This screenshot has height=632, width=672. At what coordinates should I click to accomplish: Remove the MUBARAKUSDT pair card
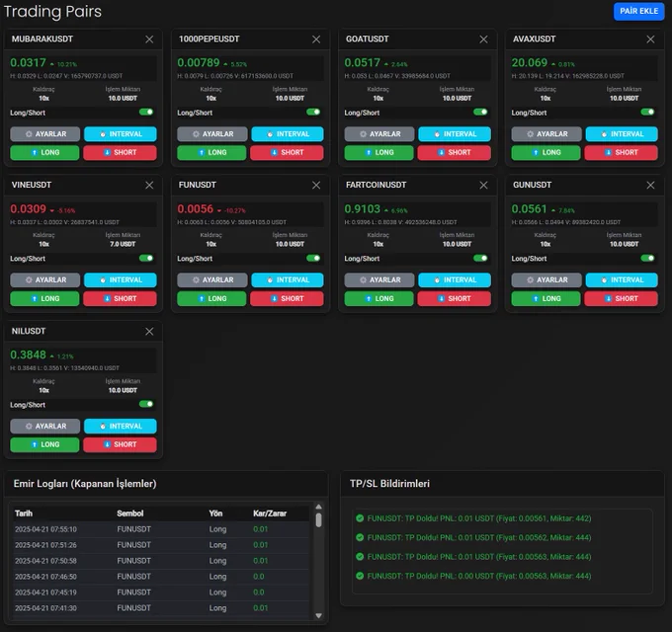point(149,39)
